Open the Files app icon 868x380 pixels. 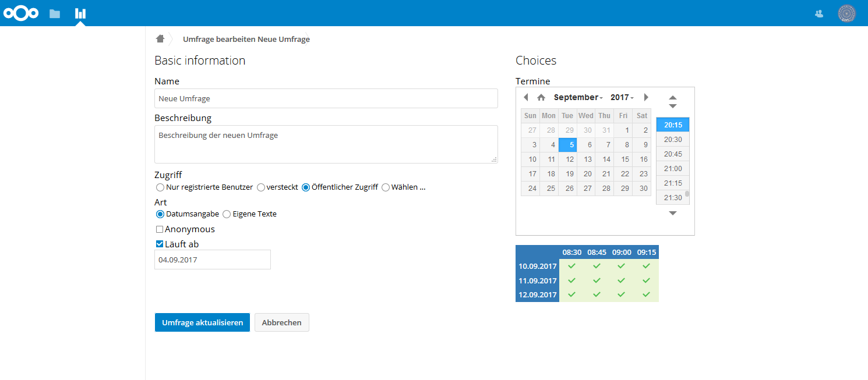[x=55, y=13]
